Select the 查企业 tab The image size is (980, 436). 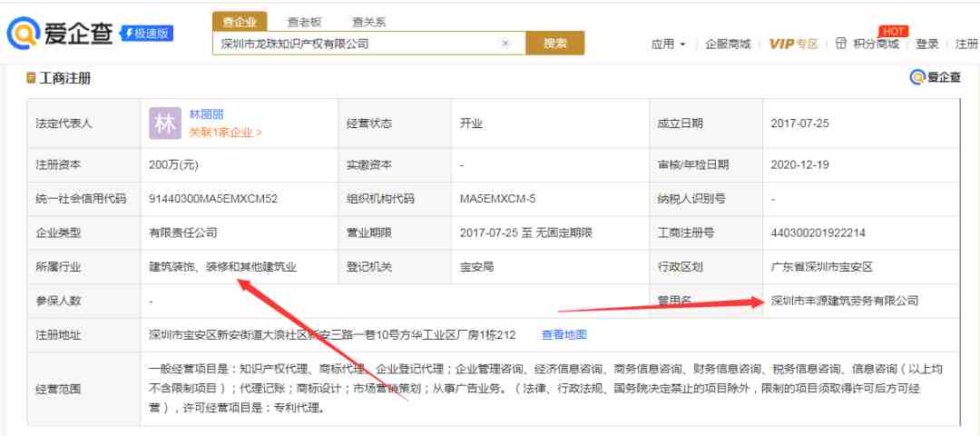pos(240,22)
